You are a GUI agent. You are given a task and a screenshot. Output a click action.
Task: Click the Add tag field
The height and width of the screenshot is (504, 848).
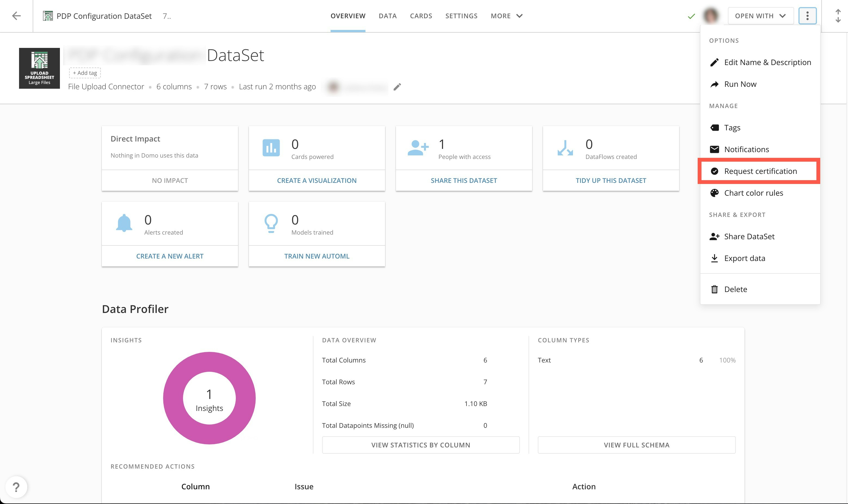(x=85, y=73)
